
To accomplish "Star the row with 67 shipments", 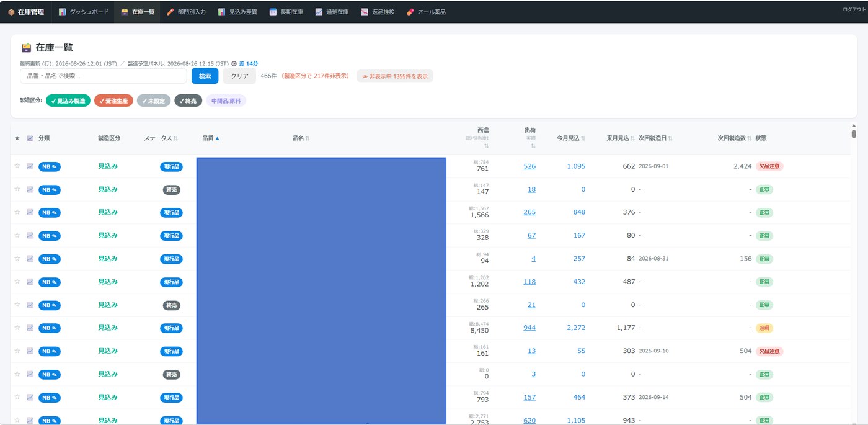I will pos(17,235).
